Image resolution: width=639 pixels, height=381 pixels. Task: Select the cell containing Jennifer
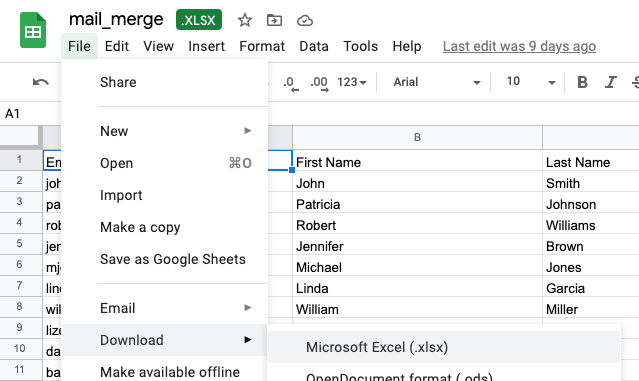point(417,246)
